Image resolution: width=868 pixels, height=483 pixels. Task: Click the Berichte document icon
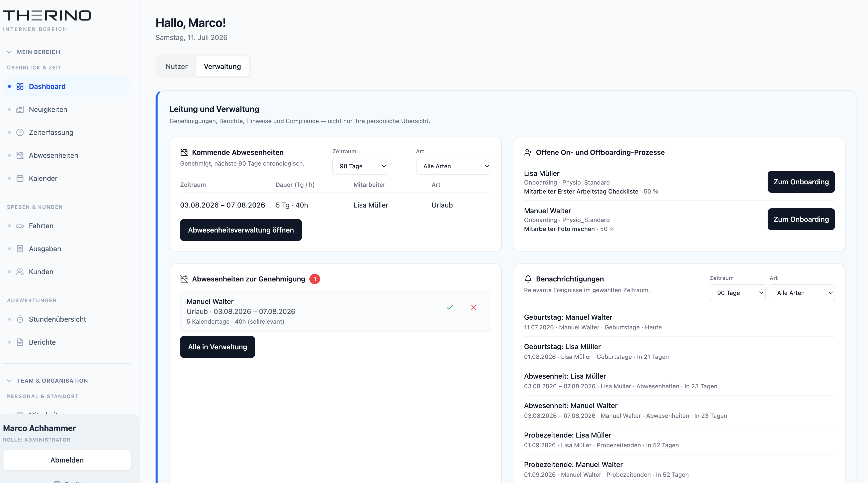pos(20,342)
